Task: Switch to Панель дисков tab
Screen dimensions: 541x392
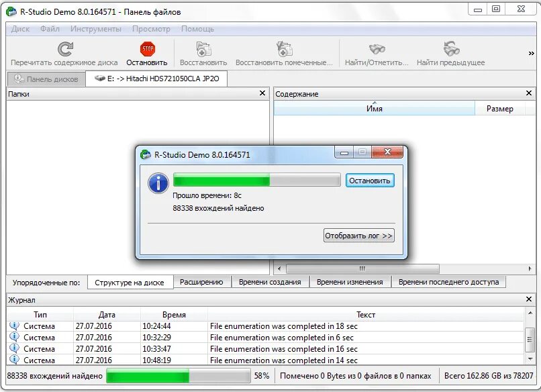Action: [46, 79]
